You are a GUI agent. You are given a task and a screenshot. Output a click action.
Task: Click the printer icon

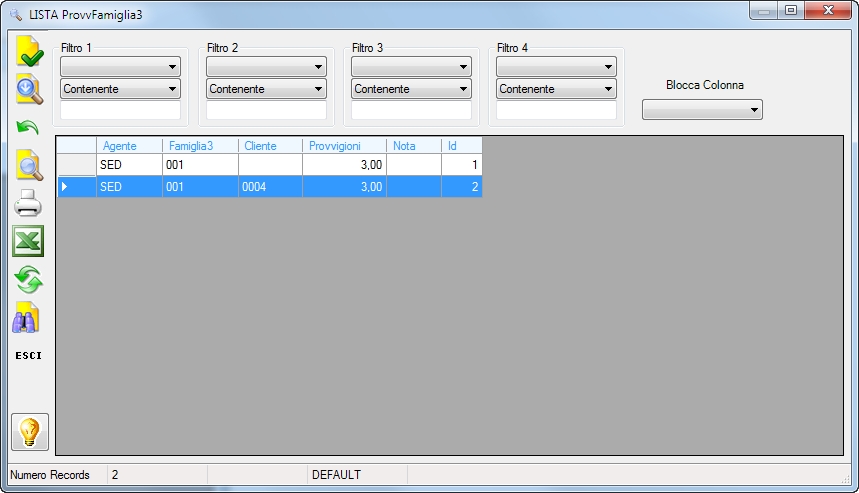point(27,203)
